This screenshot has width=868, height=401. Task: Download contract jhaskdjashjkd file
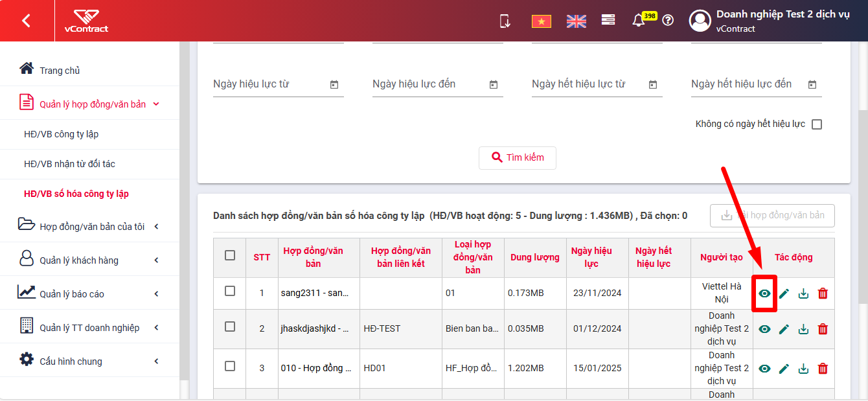coord(804,329)
